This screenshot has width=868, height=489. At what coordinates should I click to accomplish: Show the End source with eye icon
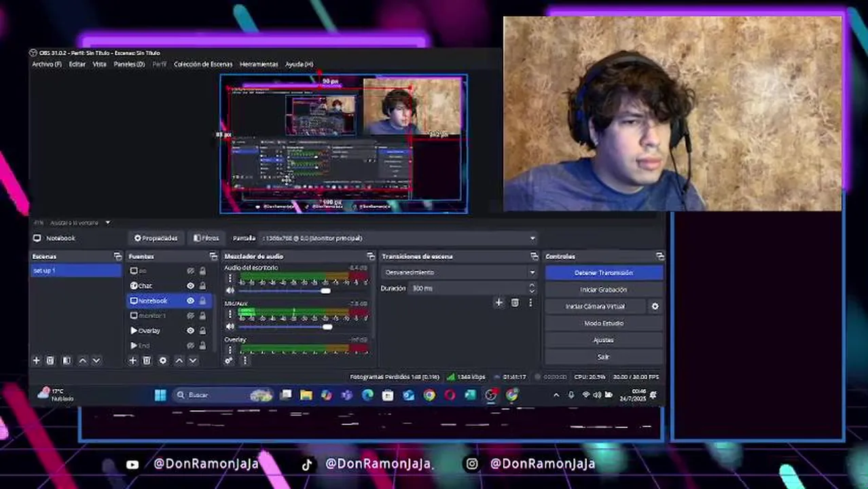(190, 346)
